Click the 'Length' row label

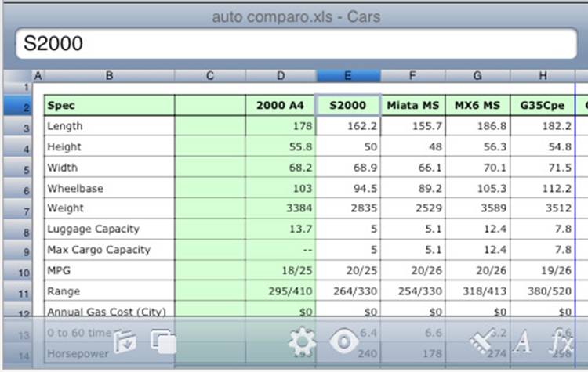[109, 126]
